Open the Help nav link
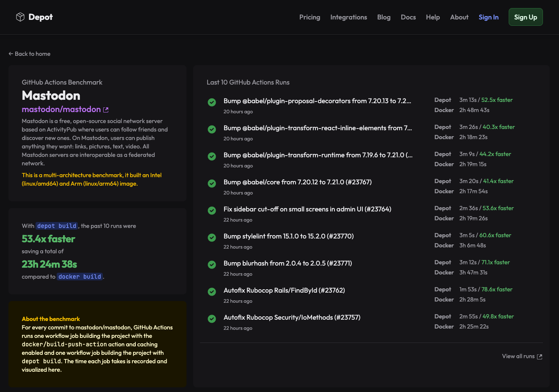The height and width of the screenshot is (392, 559). [433, 17]
